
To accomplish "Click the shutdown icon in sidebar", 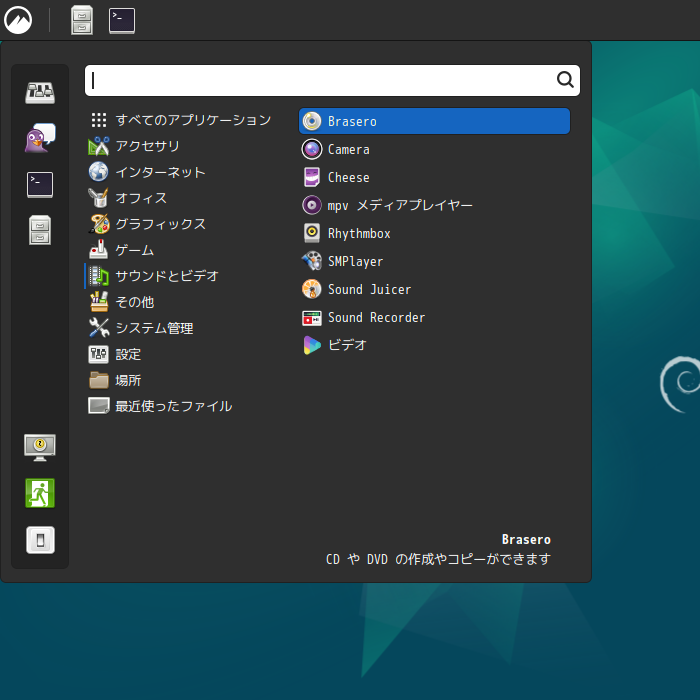I will point(40,540).
